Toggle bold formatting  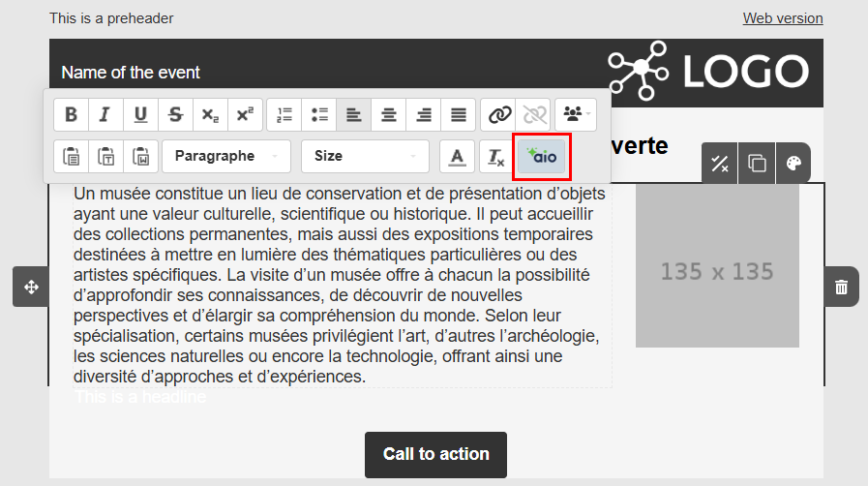pos(71,114)
